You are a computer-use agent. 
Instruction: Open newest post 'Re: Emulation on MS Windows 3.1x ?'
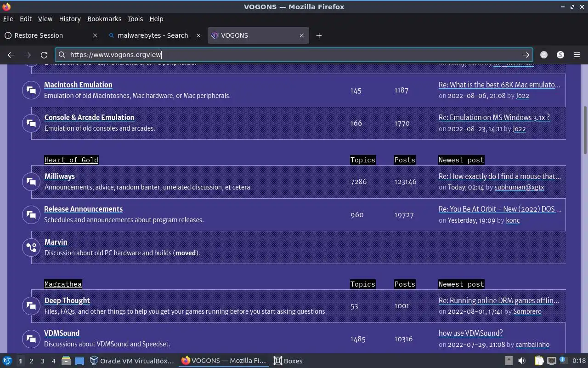pos(494,117)
